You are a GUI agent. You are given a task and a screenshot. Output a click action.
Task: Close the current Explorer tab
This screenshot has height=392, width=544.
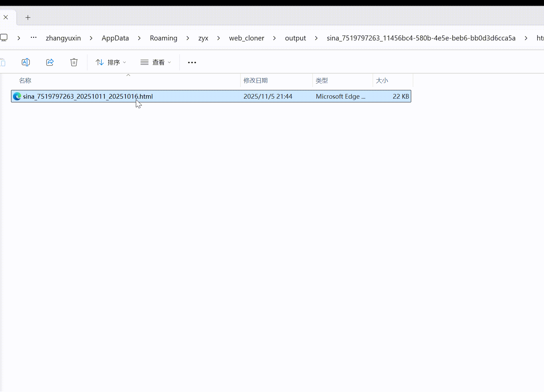(6, 17)
